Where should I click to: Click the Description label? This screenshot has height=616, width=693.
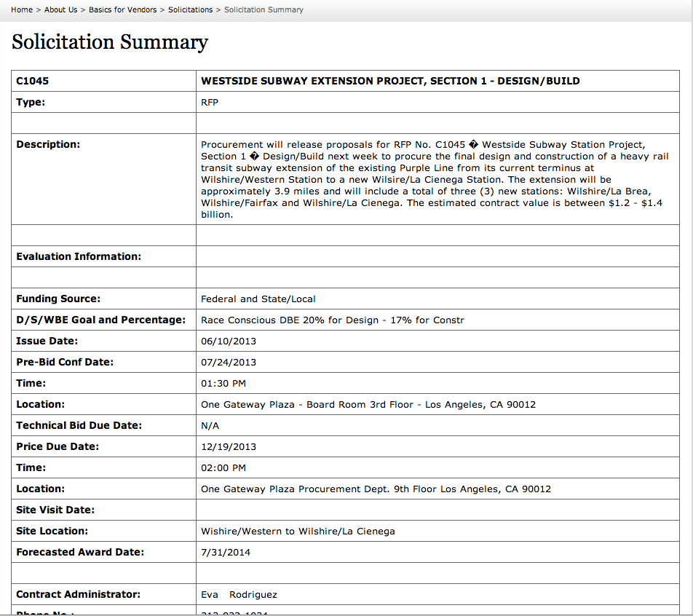click(48, 144)
